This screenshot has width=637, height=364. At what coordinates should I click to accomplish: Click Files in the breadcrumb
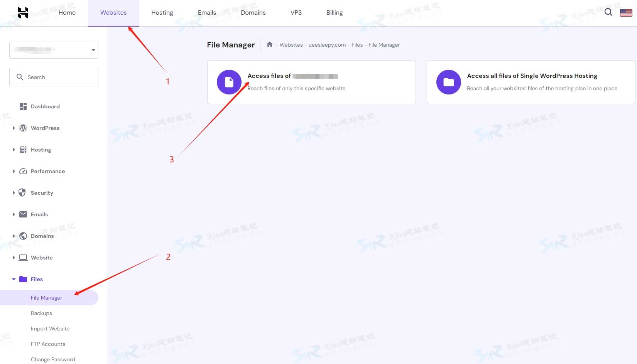(x=357, y=45)
